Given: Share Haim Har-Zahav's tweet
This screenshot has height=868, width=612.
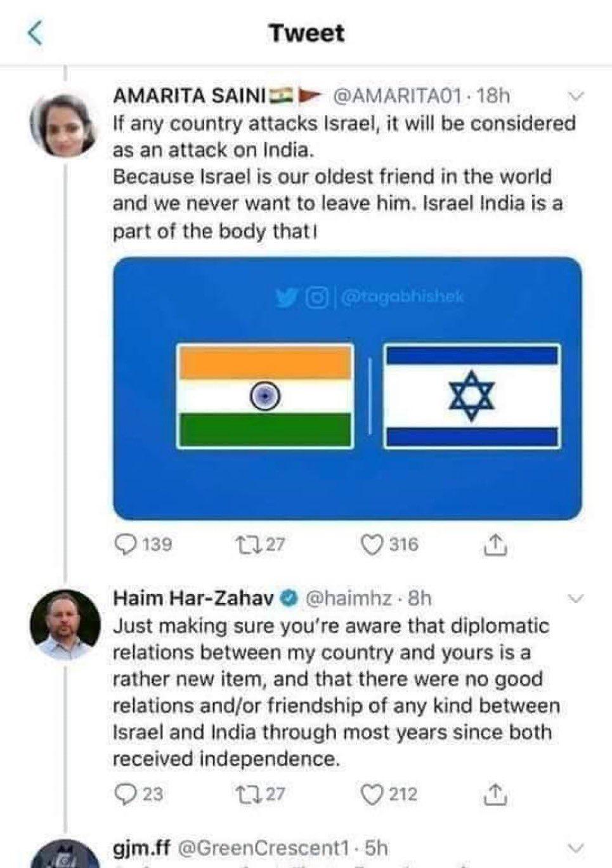Looking at the screenshot, I should point(495,794).
